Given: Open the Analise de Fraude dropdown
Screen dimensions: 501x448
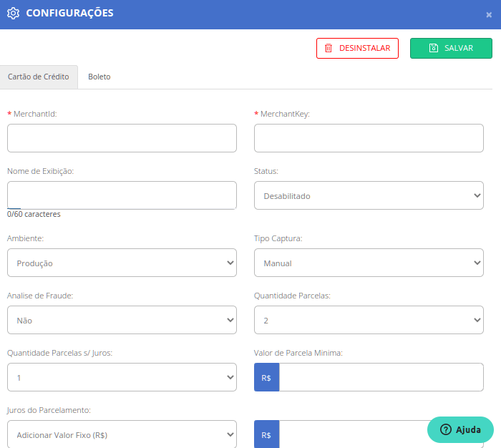Looking at the screenshot, I should point(122,320).
